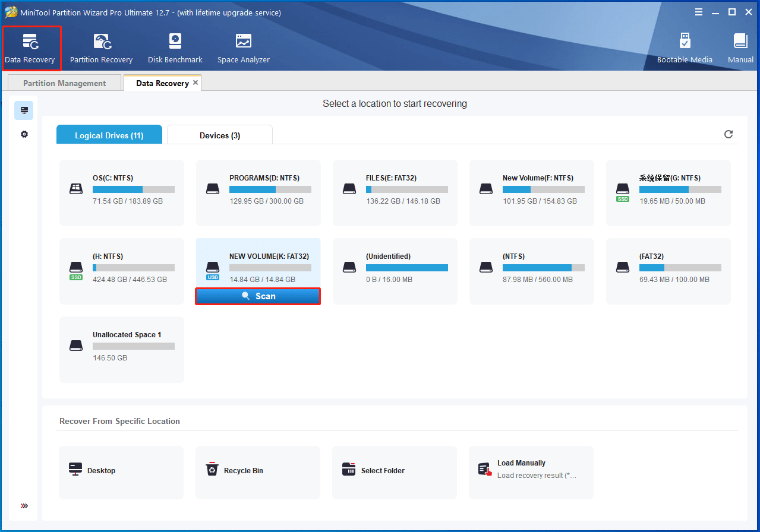The image size is (760, 532).
Task: Open the Disk Benchmark tool
Action: (x=175, y=48)
